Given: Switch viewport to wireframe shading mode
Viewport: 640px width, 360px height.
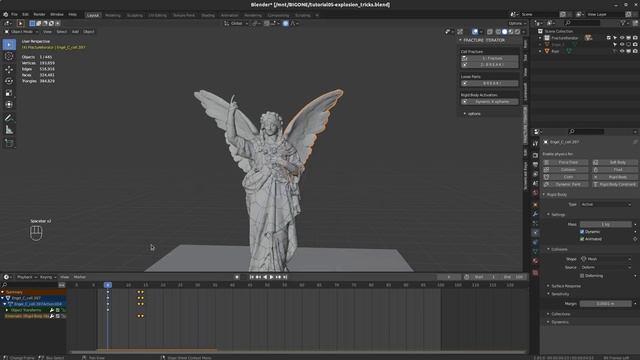Looking at the screenshot, I should [x=498, y=31].
